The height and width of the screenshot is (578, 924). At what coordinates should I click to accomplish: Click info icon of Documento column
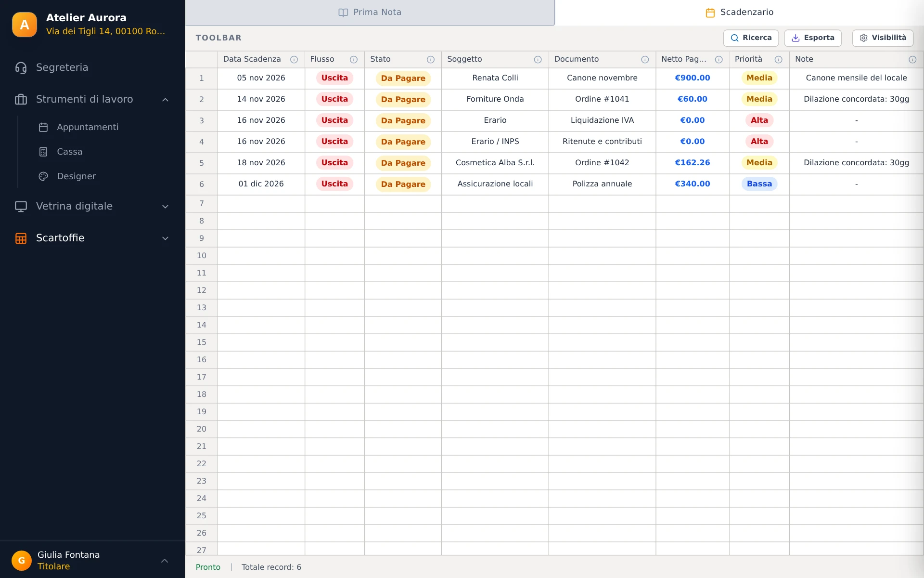645,59
